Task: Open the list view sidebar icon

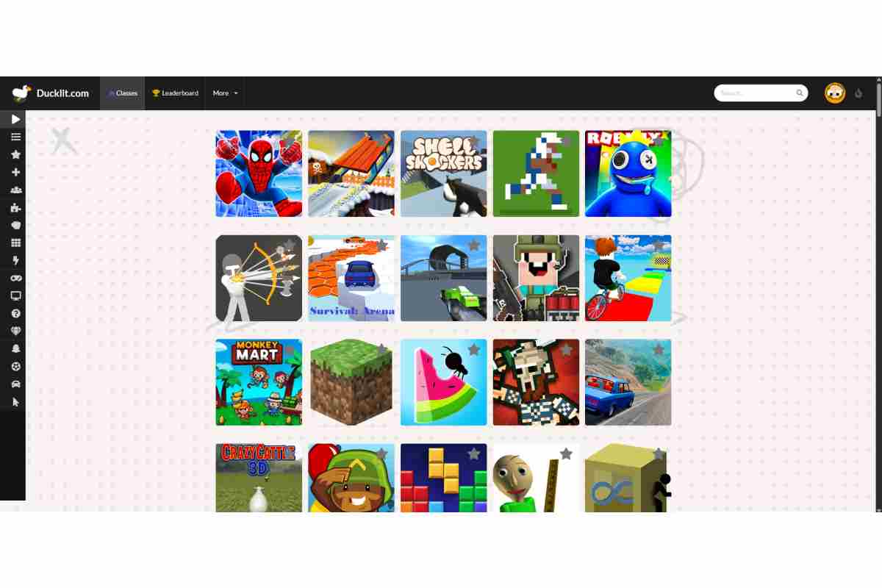Action: point(15,137)
